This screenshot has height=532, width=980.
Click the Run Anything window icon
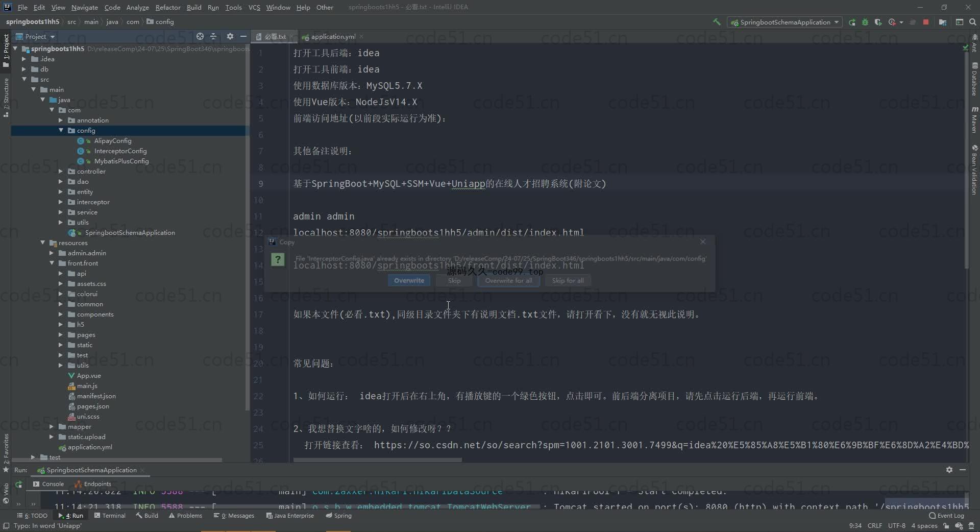click(x=960, y=22)
